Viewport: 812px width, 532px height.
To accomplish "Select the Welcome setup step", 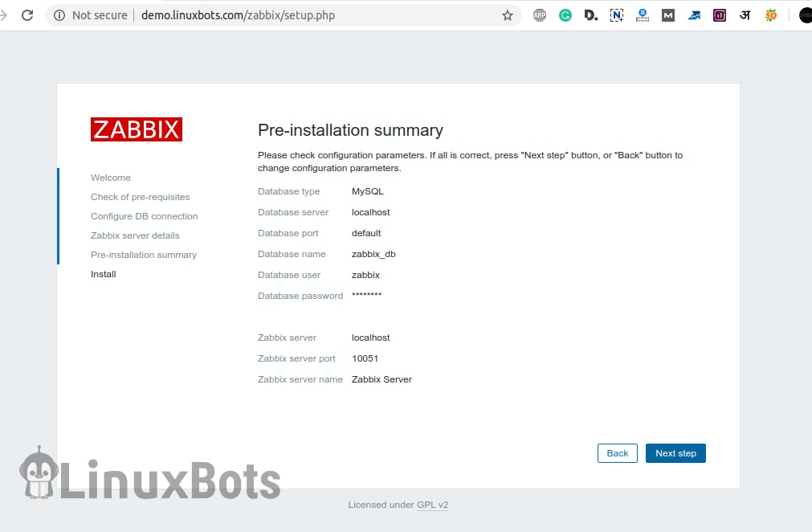I will 110,178.
